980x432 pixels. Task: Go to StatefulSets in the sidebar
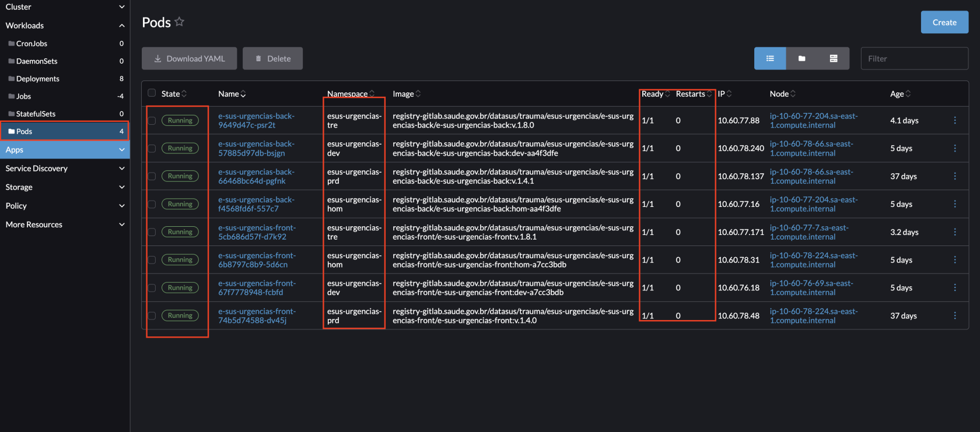36,114
